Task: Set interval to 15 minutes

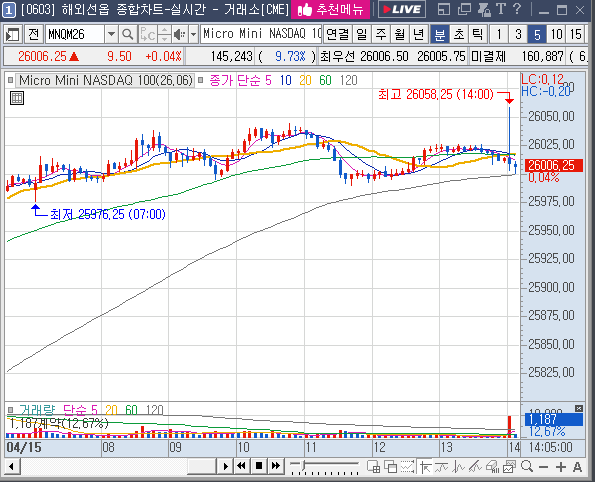Action: pyautogui.click(x=576, y=35)
